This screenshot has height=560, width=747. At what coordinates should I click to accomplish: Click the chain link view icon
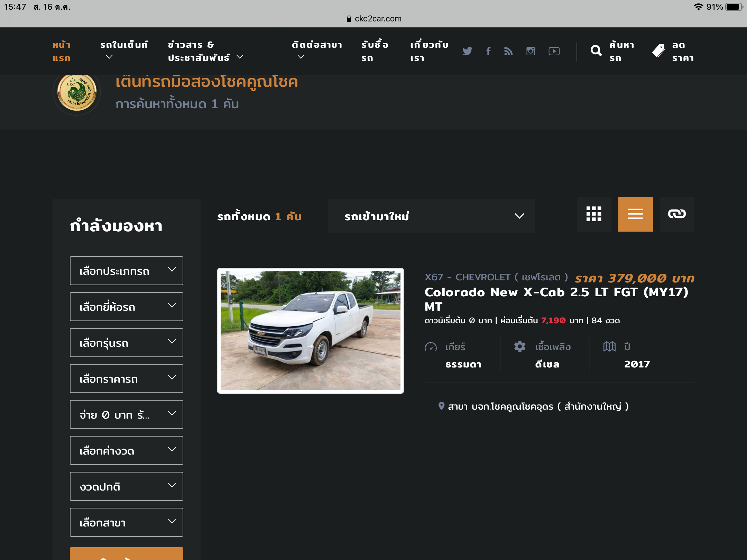click(677, 214)
